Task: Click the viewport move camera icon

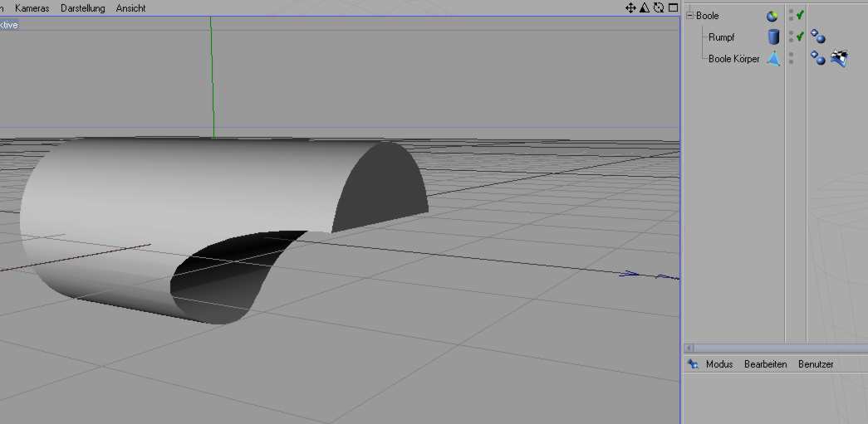Action: click(630, 7)
